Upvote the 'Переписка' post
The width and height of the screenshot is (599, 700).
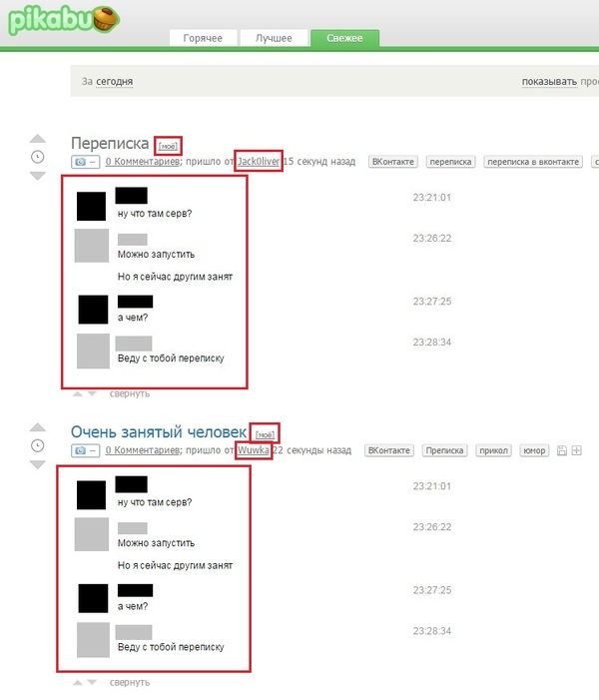(x=38, y=139)
